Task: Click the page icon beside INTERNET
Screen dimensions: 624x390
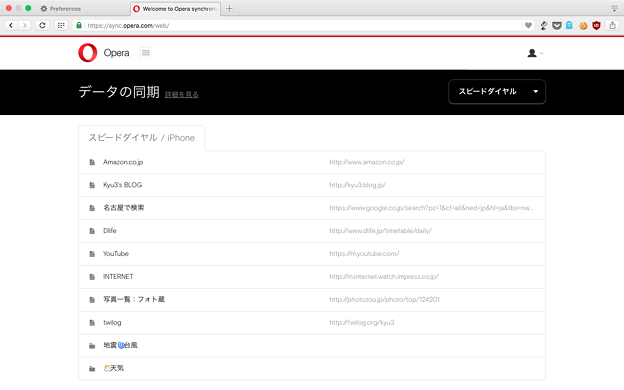Action: point(92,277)
